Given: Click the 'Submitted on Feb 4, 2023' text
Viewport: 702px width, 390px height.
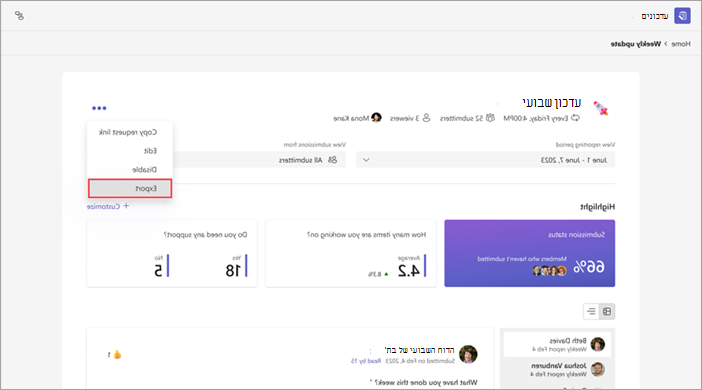Looking at the screenshot, I should pyautogui.click(x=420, y=361).
